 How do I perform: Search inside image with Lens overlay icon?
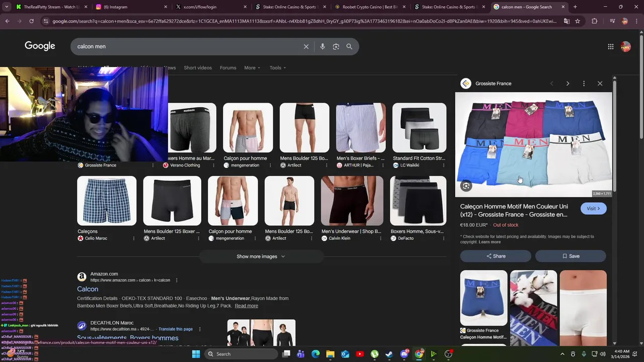pyautogui.click(x=466, y=186)
